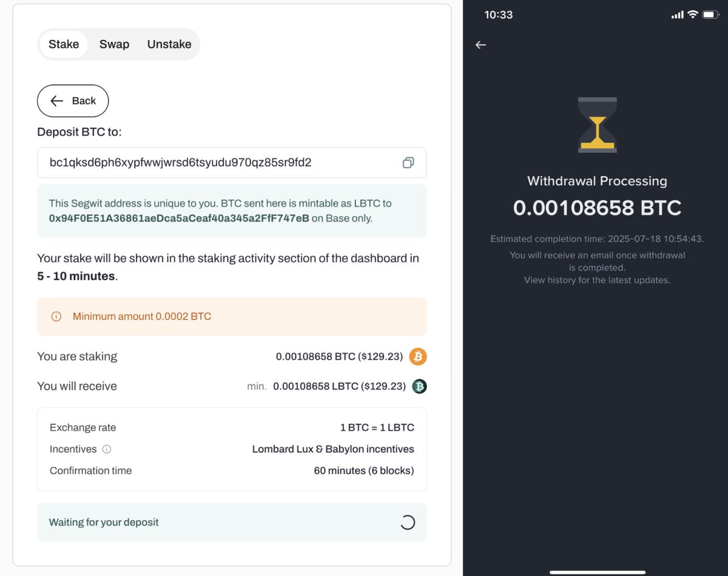Viewport: 728px width, 576px height.
Task: Tap the Wi-Fi icon in phone status bar
Action: 692,15
